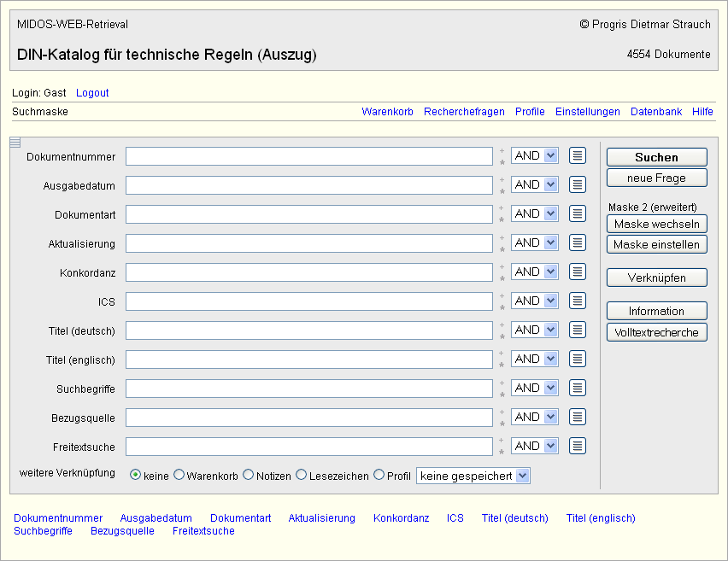Choose the Lesezeichen radio button
This screenshot has width=728, height=561.
(302, 475)
